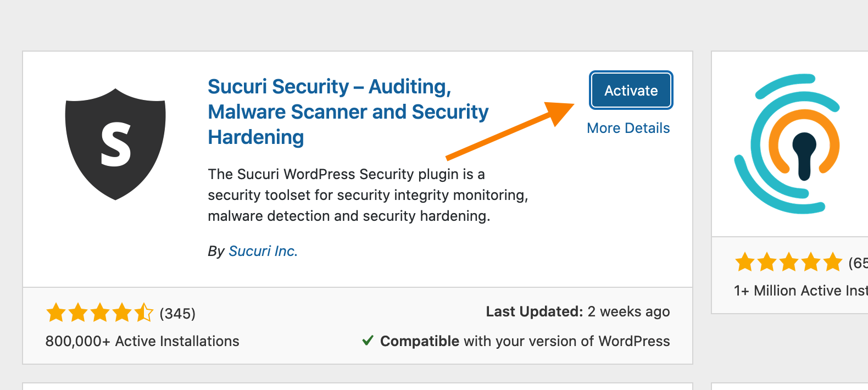Click the teal and orange keyhole plugin logo
Screen dimensions: 868x390
(x=787, y=144)
